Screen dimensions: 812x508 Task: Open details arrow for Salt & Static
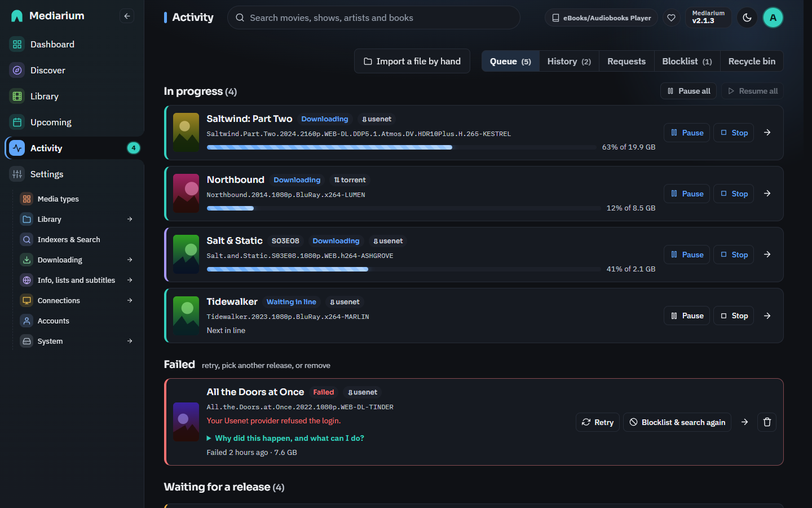767,255
